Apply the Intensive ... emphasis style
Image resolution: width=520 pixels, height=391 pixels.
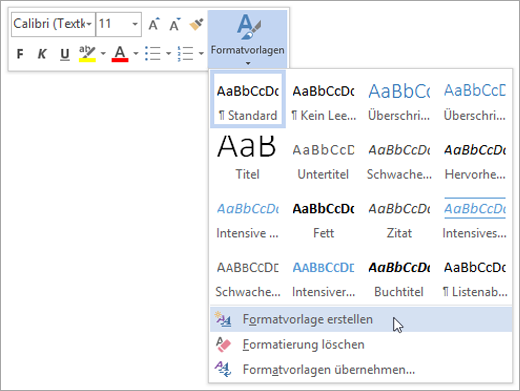[248, 217]
